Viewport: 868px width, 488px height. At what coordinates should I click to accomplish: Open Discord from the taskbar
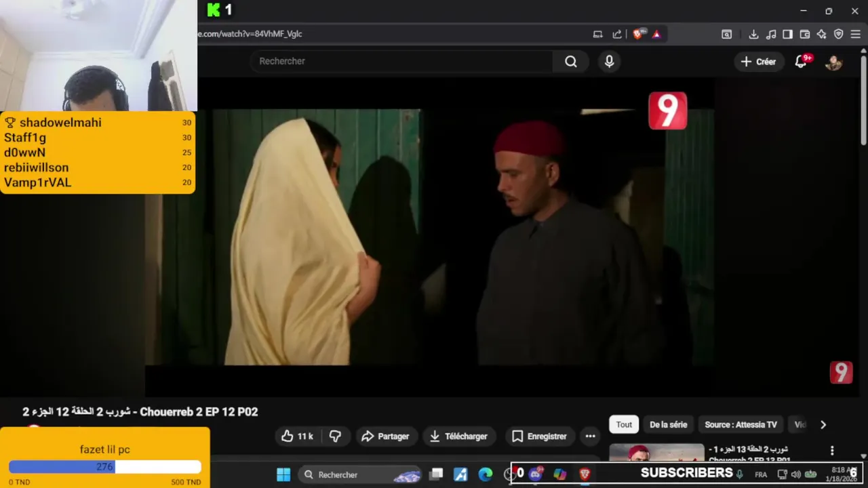536,474
